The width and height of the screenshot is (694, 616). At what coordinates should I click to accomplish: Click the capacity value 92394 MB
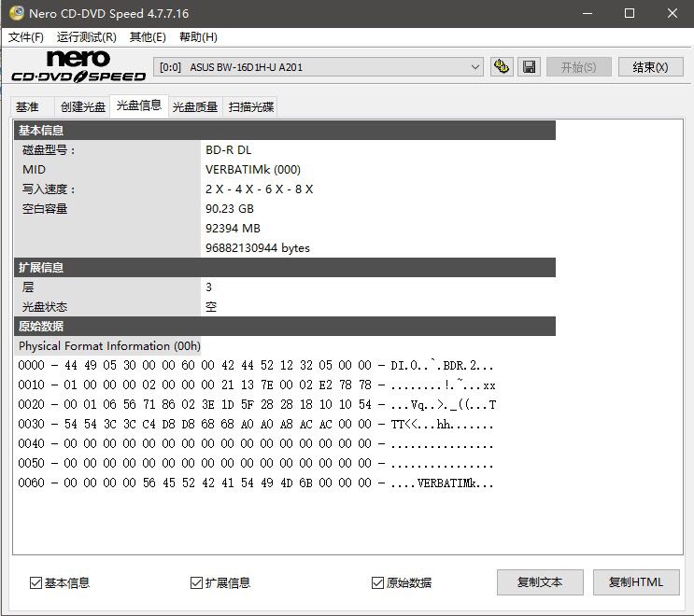[x=233, y=229]
